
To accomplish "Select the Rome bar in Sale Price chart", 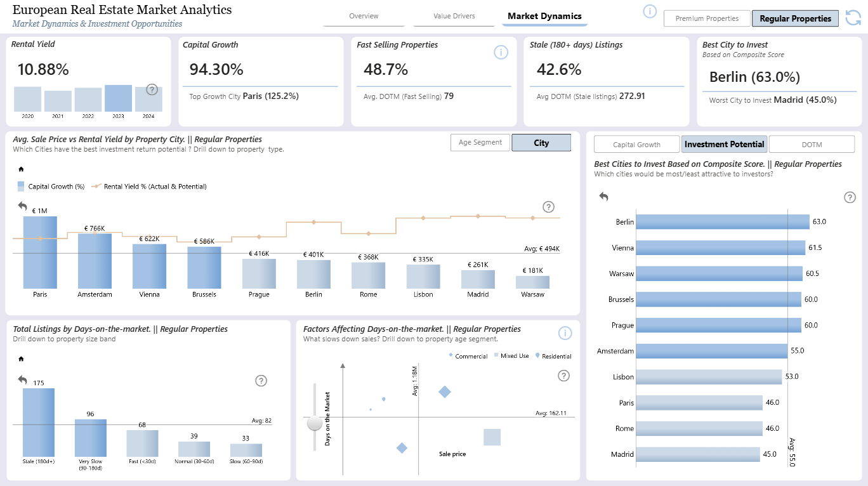I will [x=368, y=275].
